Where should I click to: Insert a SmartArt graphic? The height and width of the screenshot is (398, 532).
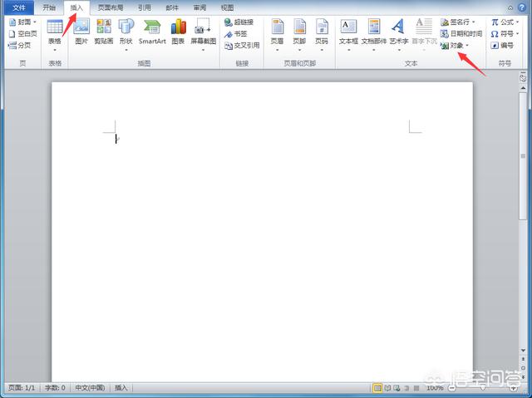pos(152,32)
